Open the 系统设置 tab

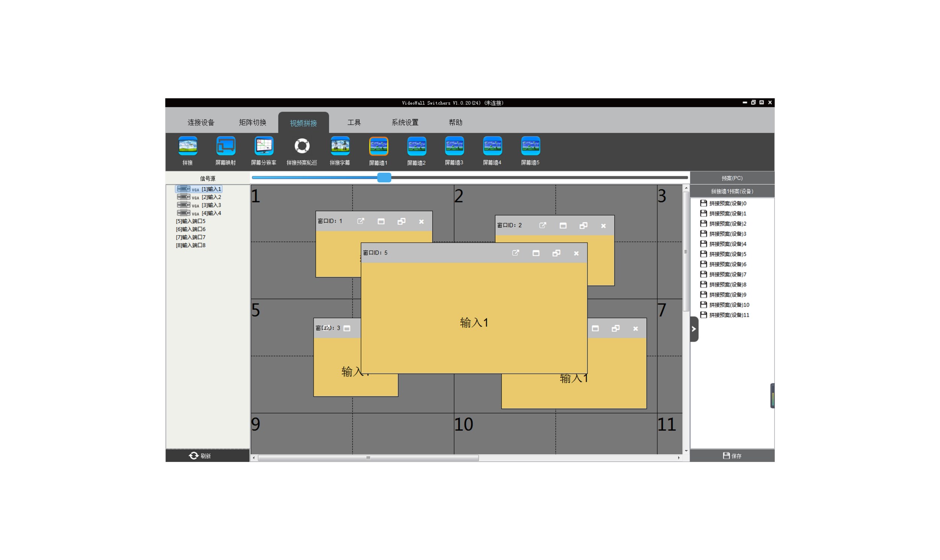point(405,122)
